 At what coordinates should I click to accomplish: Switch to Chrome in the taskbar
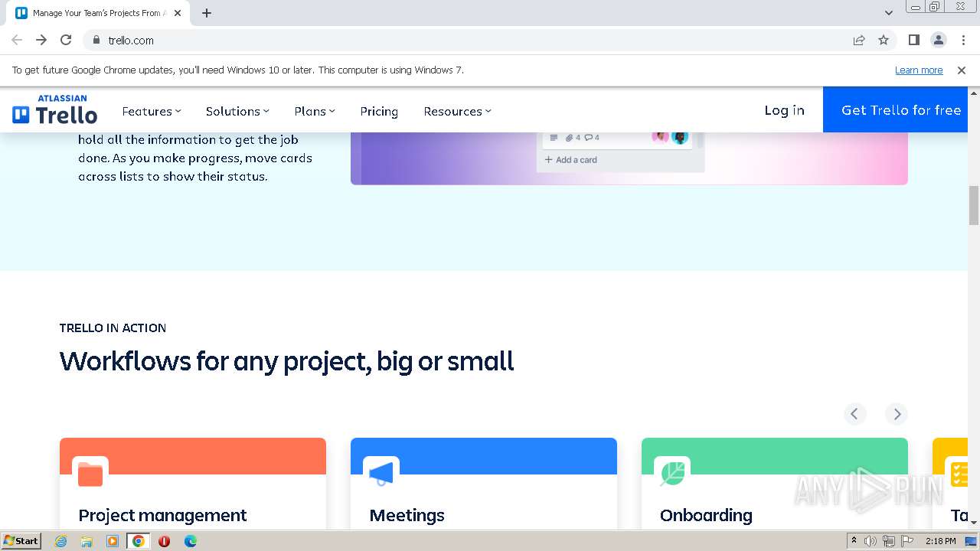pos(139,541)
